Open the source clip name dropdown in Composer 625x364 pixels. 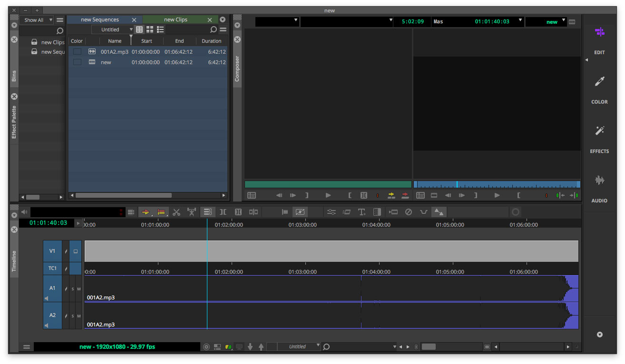[x=347, y=21]
